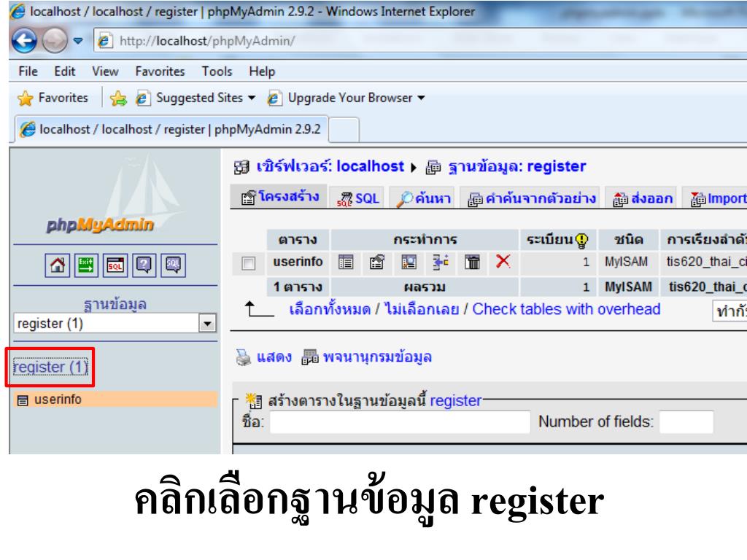Click the userinfo table icon in sidebar
This screenshot has width=747, height=560.
[23, 400]
